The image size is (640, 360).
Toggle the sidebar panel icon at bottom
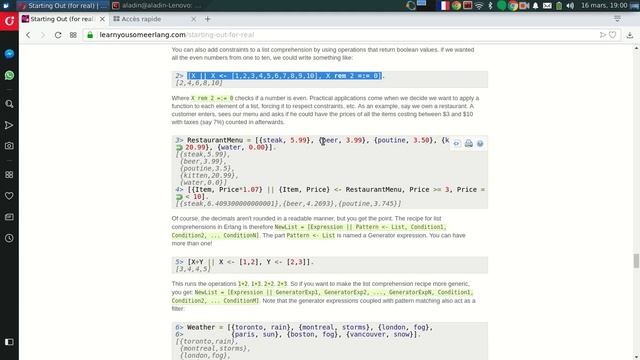9,342
